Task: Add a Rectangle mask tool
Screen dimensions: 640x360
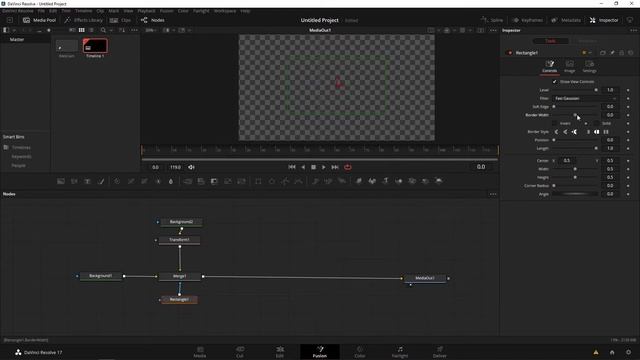Action: 258,181
